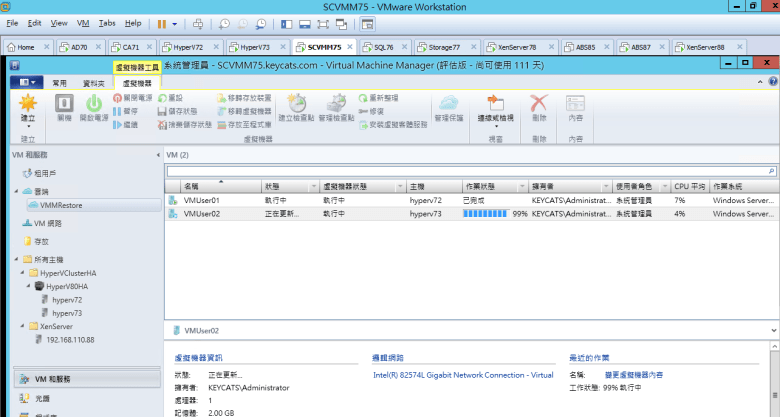Collapse the HyperVClusterHA tree node
The image size is (780, 417).
22,272
